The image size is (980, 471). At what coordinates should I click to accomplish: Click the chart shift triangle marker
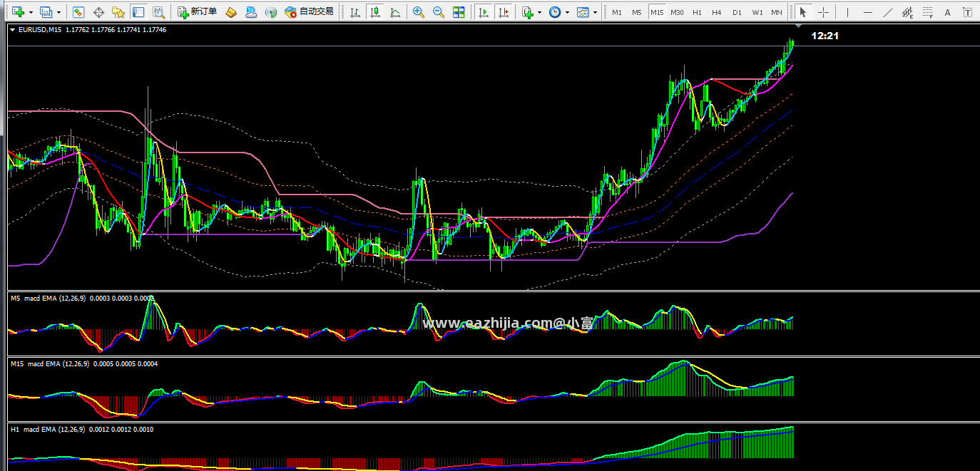798,26
